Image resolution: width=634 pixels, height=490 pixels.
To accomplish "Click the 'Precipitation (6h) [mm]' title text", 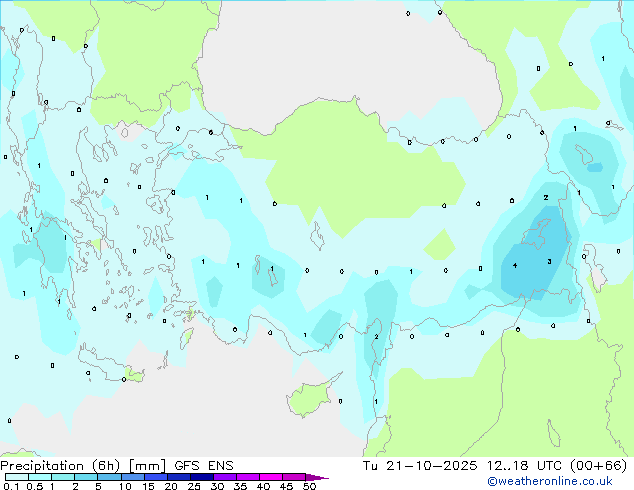I will tap(83, 466).
